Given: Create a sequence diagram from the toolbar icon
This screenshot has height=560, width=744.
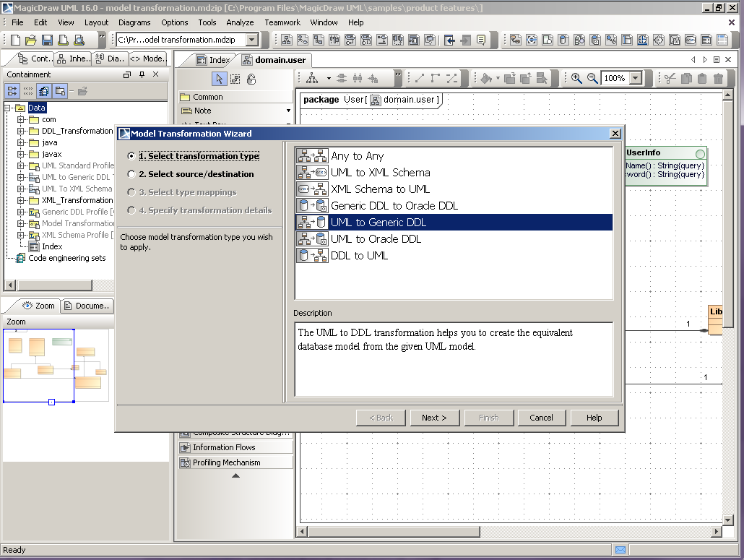Looking at the screenshot, I should 334,40.
